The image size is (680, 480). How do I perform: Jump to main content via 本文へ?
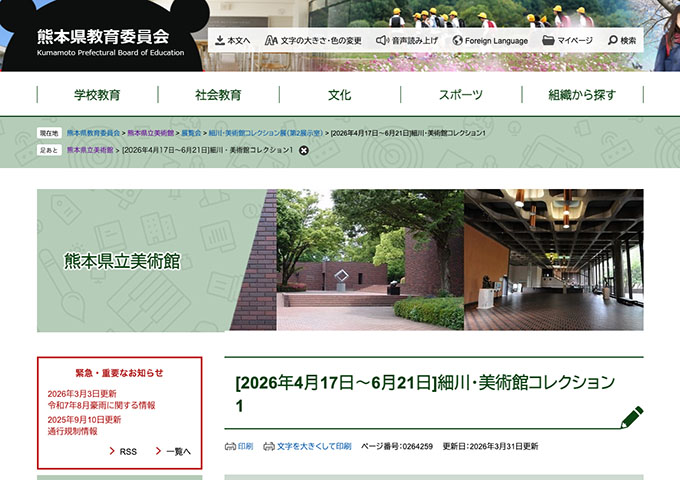pyautogui.click(x=233, y=40)
